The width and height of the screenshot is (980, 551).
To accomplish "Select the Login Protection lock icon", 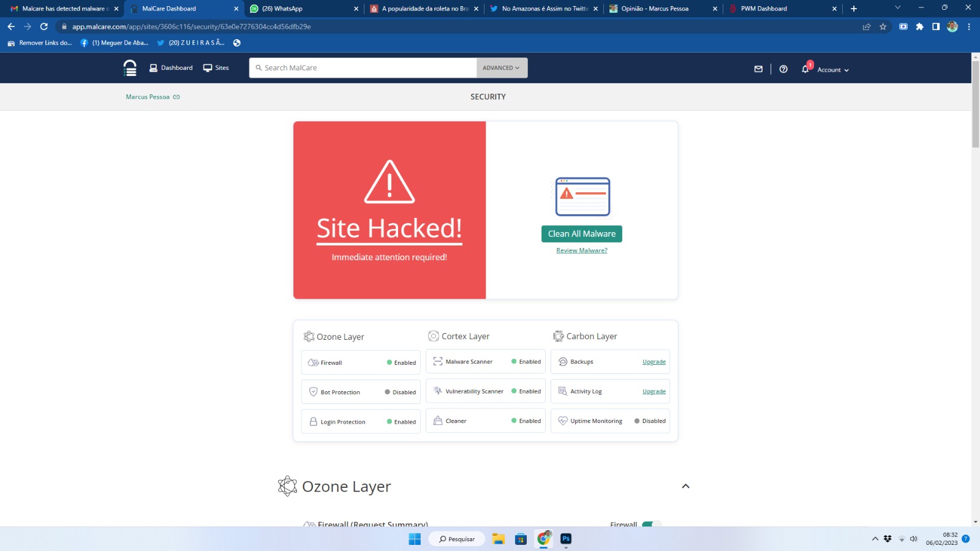I will click(313, 422).
